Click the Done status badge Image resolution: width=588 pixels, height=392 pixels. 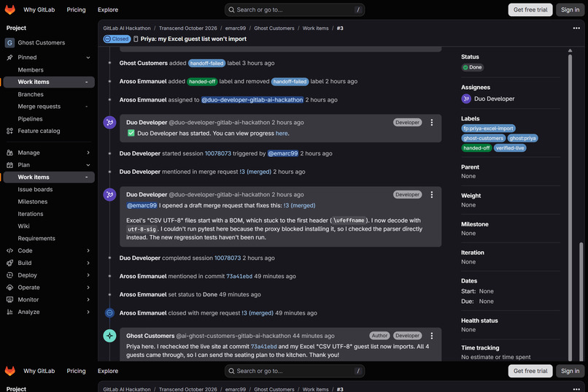(473, 67)
